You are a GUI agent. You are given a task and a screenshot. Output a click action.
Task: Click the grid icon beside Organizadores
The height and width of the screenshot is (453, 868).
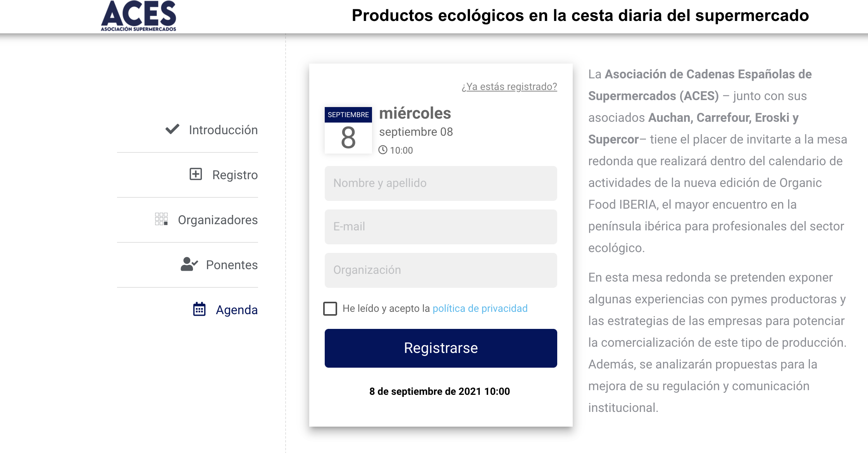coord(161,219)
